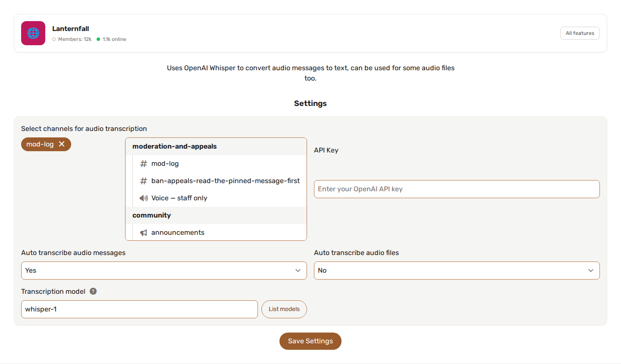621x364 pixels.
Task: Click the API Key label
Action: (326, 150)
